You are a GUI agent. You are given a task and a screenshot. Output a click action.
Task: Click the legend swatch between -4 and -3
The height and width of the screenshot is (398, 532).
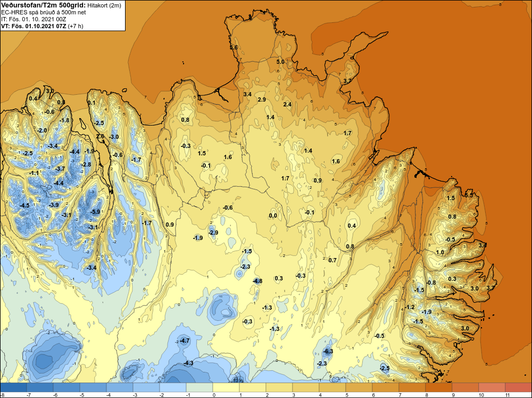120,387
